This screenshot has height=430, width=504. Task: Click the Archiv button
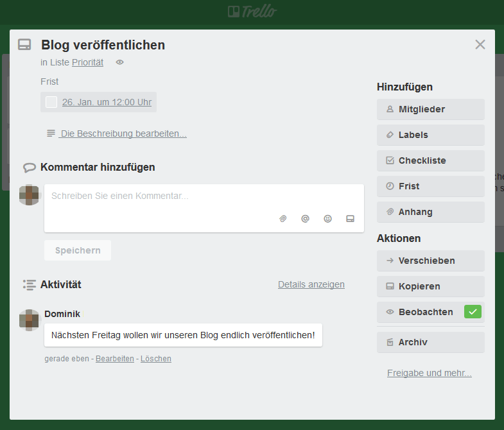[x=430, y=342]
